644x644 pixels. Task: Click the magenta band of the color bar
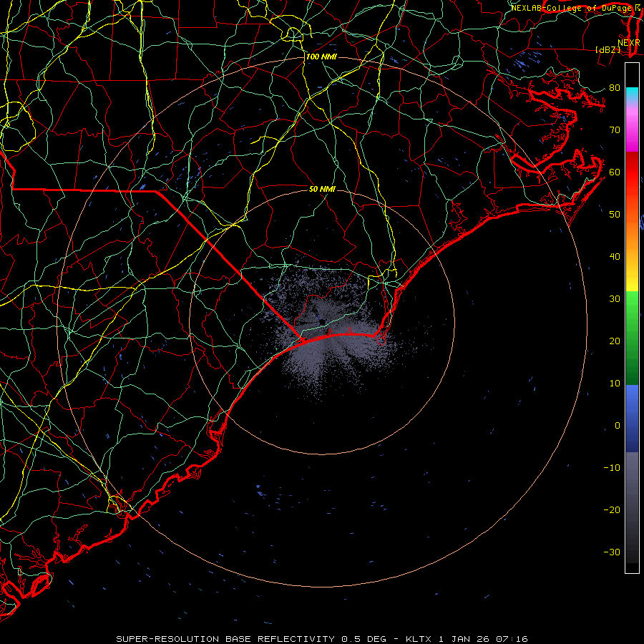(x=632, y=130)
